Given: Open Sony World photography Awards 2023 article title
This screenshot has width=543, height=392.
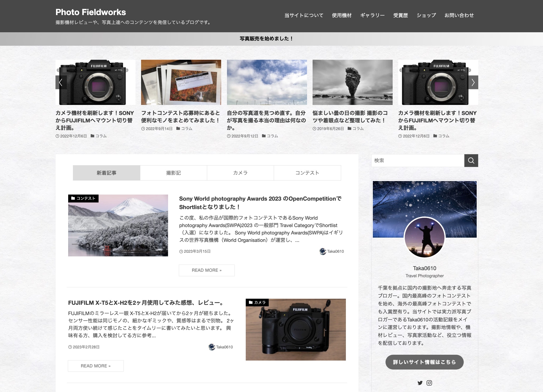Looking at the screenshot, I should tap(260, 203).
